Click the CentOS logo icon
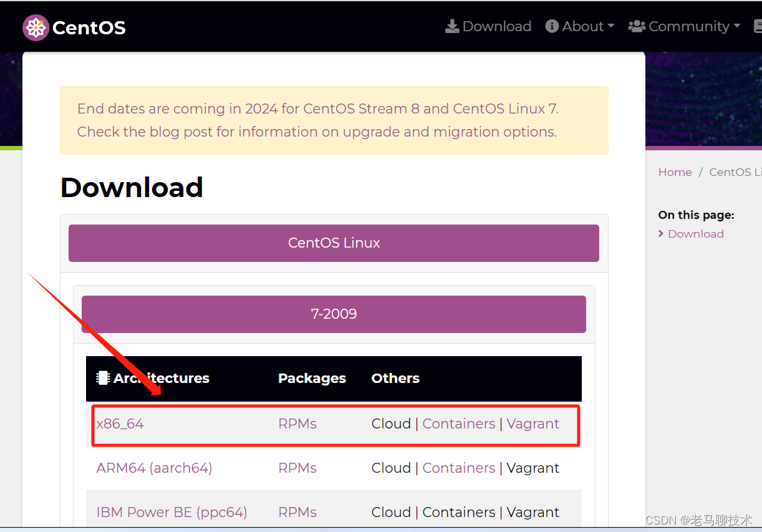This screenshot has width=762, height=532. click(x=36, y=27)
